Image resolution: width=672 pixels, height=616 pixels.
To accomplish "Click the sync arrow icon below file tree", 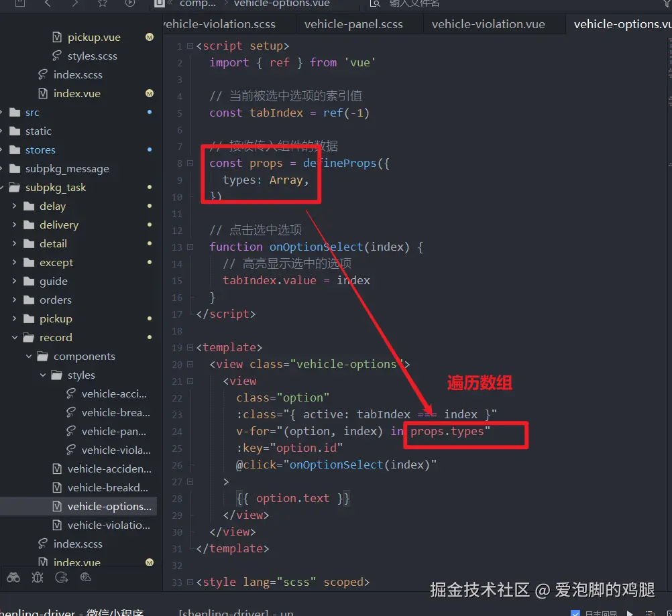I will [61, 577].
